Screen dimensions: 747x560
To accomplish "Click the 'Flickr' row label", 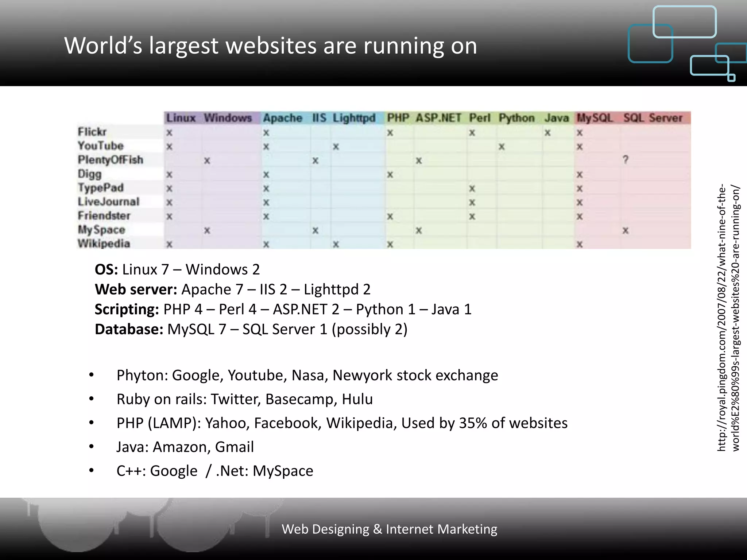I will 92,132.
